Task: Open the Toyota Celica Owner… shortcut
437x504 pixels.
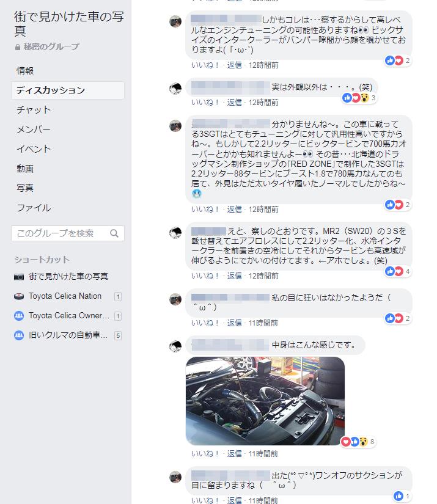Action: tap(69, 316)
